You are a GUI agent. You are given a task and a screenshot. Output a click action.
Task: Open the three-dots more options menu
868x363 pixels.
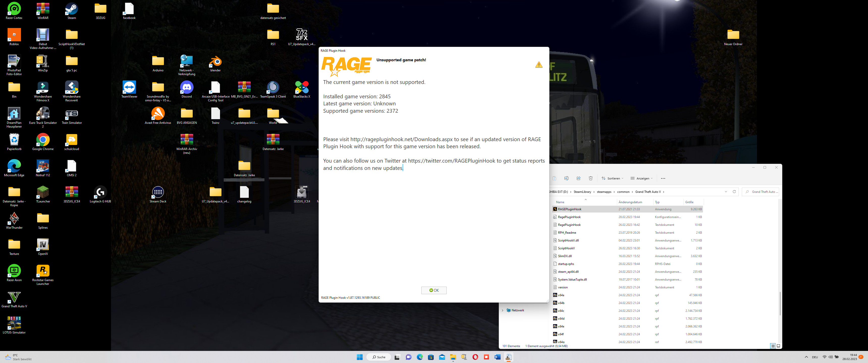(x=663, y=178)
